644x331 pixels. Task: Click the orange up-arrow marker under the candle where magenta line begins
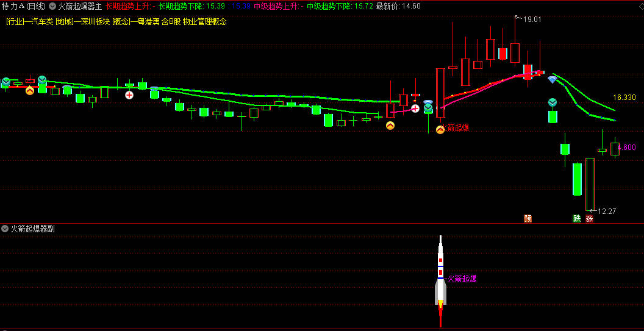[390, 126]
